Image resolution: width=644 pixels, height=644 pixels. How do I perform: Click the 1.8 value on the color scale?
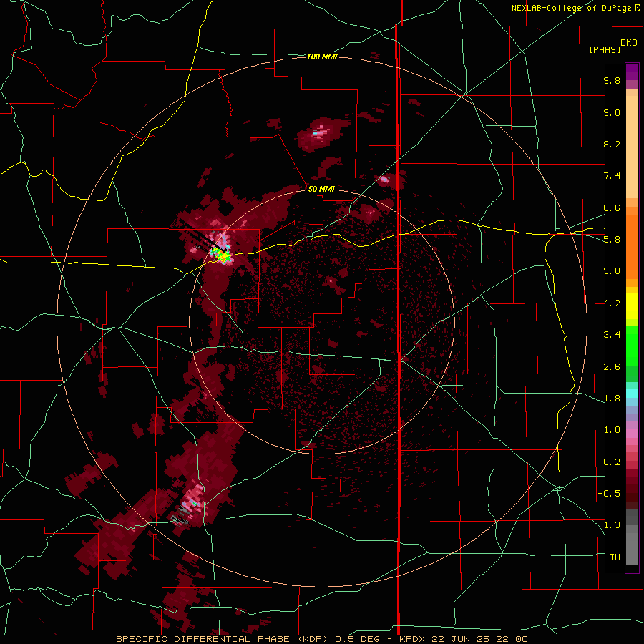pos(612,399)
